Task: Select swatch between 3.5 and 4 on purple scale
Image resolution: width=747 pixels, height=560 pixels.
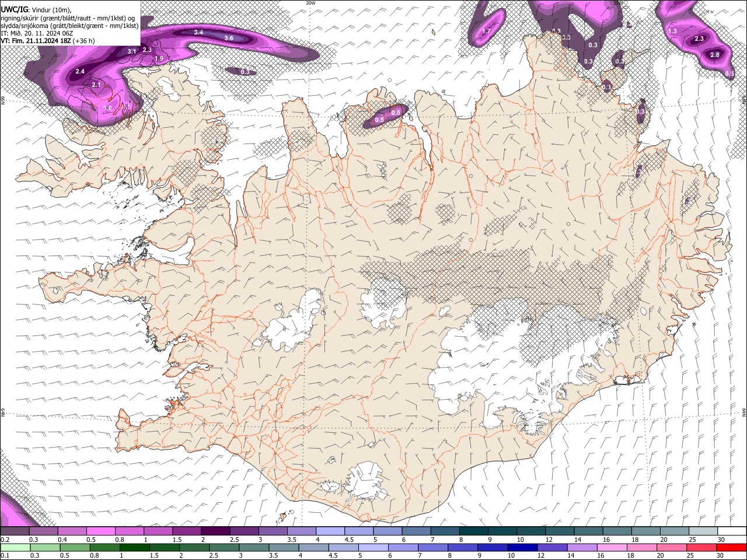Action: pyautogui.click(x=302, y=531)
